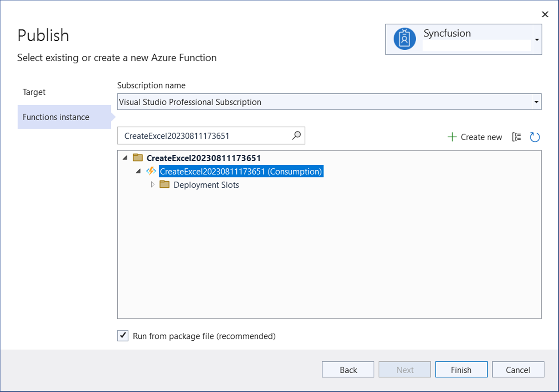Collapse the CreateExcel resource group node
Screen dimensions: 559x392
[x=125, y=158]
